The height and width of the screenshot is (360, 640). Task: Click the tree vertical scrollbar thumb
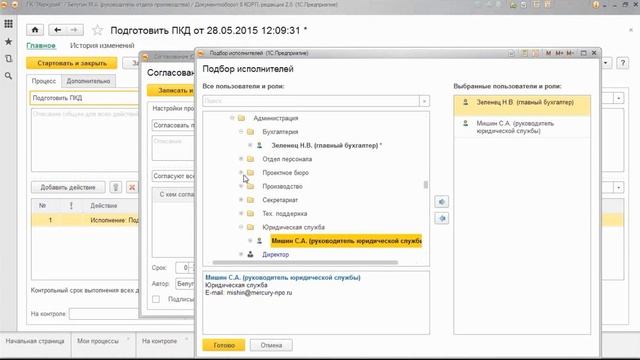click(x=426, y=185)
